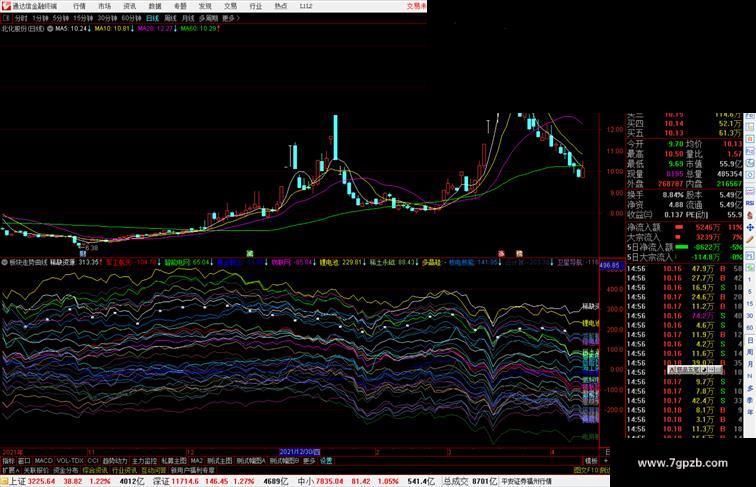Open the 数据 menu
Viewport: 756px width, 487px height.
tap(155, 6)
